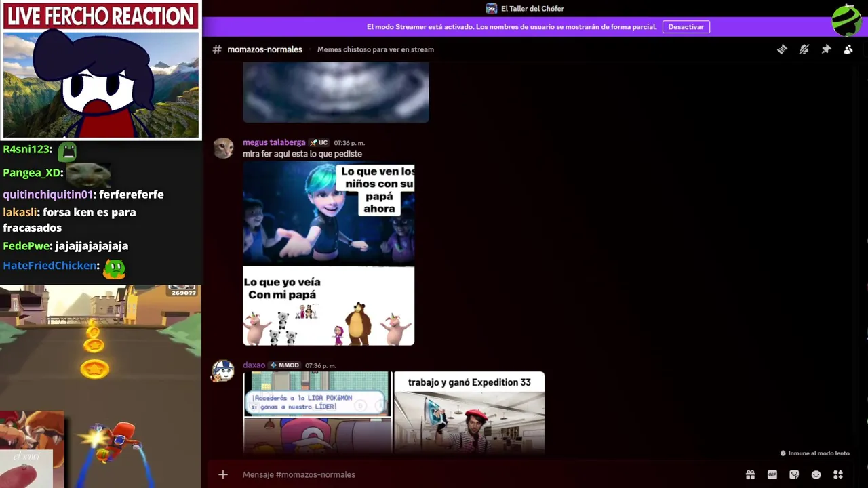Open daxao username profile
The width and height of the screenshot is (868, 488).
[254, 365]
